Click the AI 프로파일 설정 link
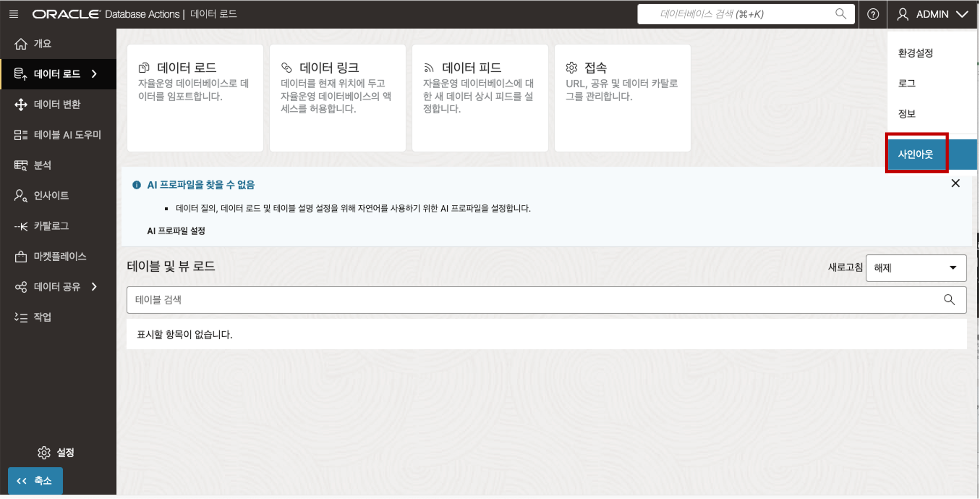The height and width of the screenshot is (499, 980). pyautogui.click(x=176, y=231)
